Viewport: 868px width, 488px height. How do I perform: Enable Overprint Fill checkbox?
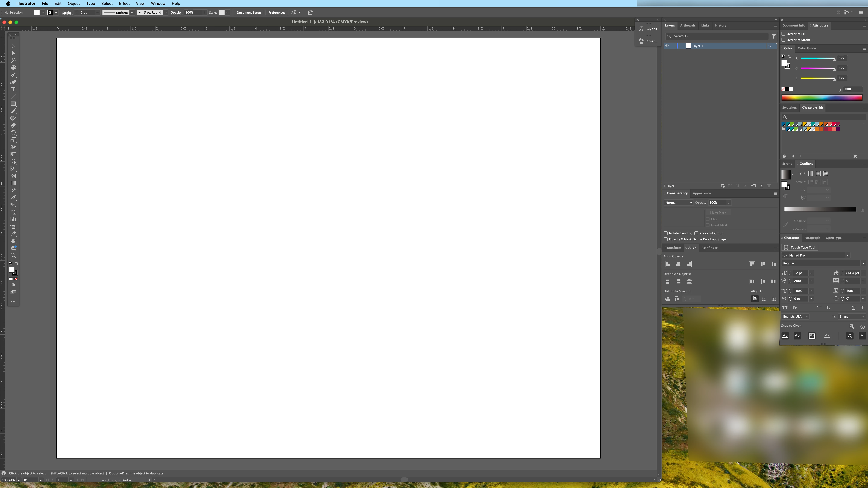(783, 34)
